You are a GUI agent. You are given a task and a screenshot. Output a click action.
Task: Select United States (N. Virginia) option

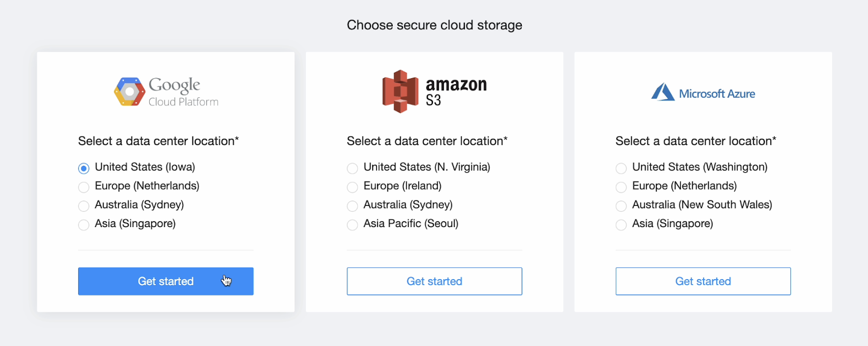[x=353, y=168]
